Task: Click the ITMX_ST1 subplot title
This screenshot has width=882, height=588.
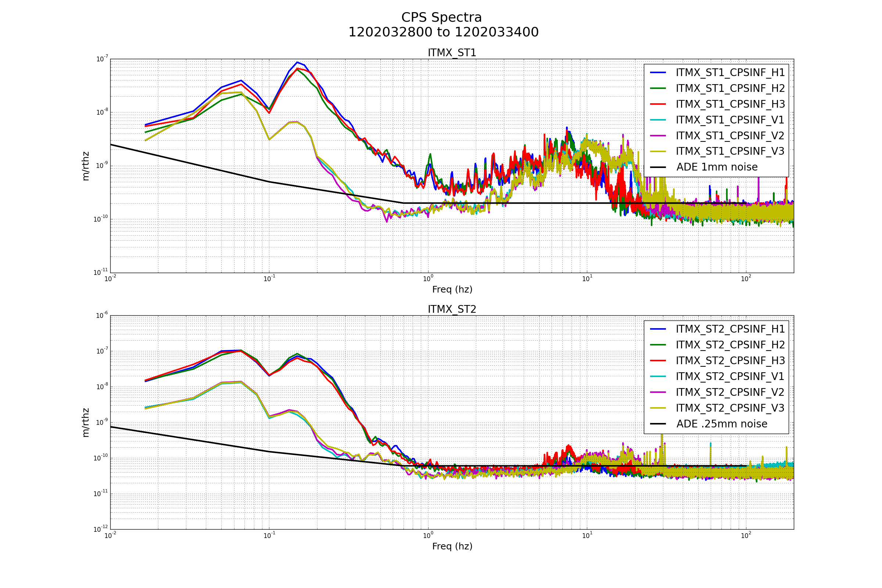Action: coord(452,53)
